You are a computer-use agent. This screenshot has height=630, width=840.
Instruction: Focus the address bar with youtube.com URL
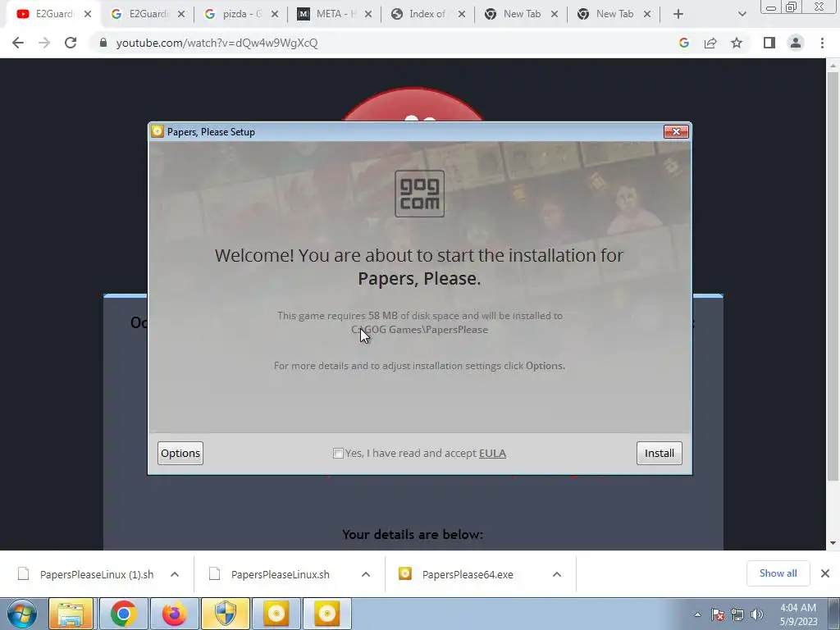pyautogui.click(x=386, y=43)
